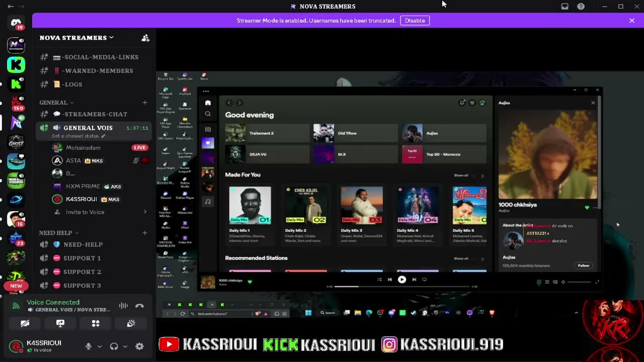
Task: Open the streamers-chat channel
Action: pos(94,114)
